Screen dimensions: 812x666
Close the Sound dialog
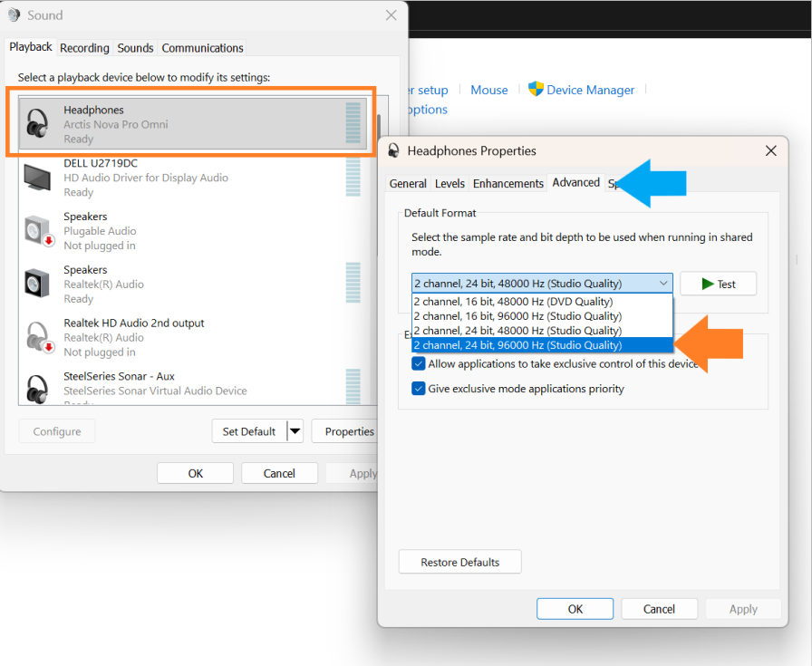click(391, 15)
